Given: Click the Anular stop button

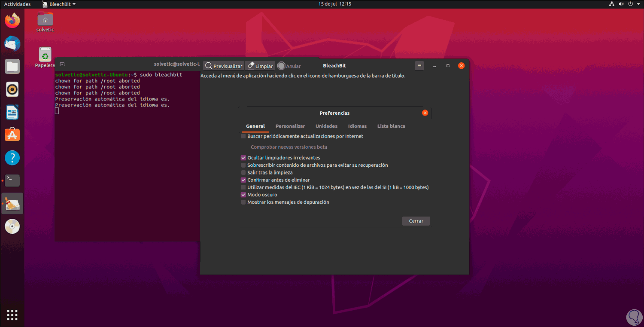Looking at the screenshot, I should tap(289, 66).
